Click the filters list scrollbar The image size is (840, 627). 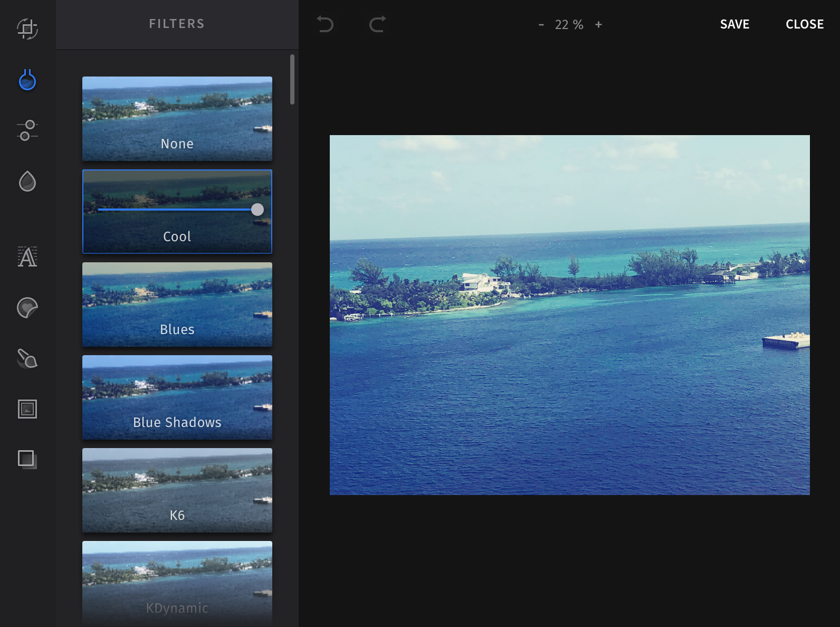pos(292,80)
